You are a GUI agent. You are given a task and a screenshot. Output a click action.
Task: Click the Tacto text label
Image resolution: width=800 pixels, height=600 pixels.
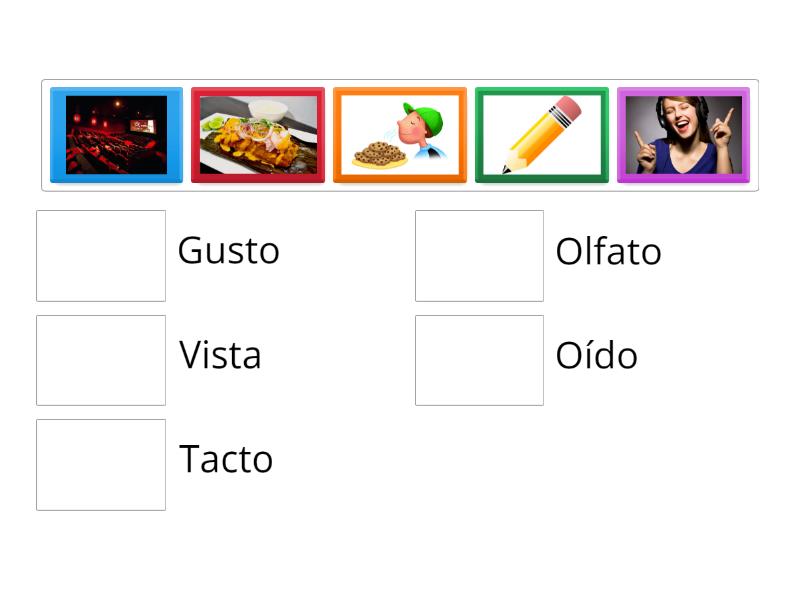click(x=226, y=459)
